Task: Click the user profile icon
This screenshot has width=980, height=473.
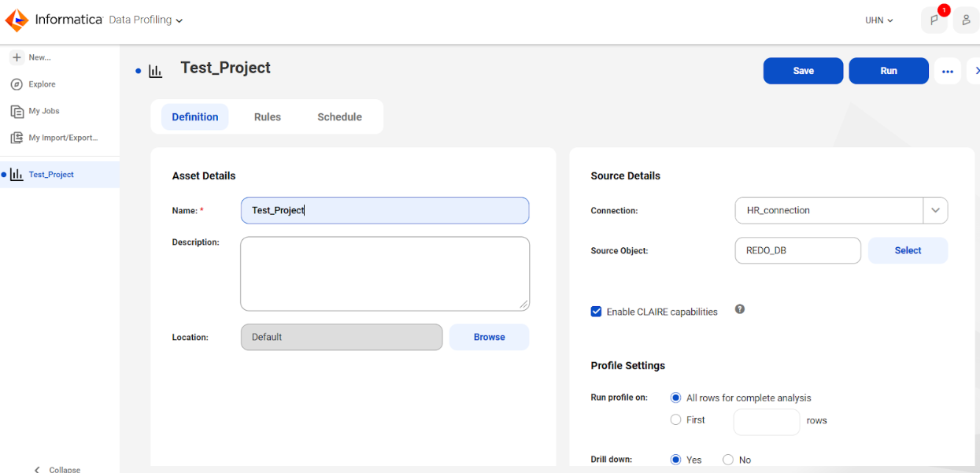Action: coord(966,20)
